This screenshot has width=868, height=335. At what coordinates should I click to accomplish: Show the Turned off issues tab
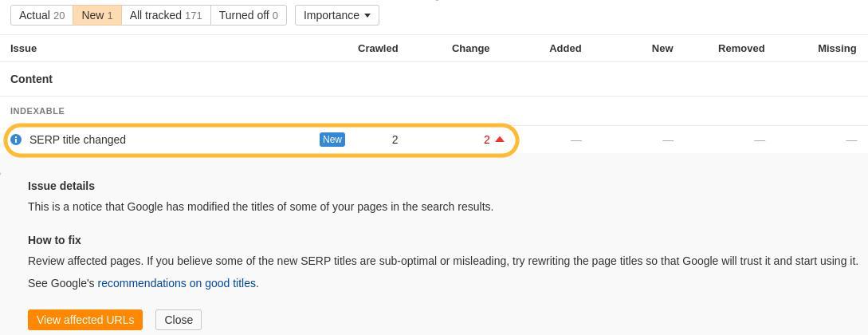click(x=248, y=15)
